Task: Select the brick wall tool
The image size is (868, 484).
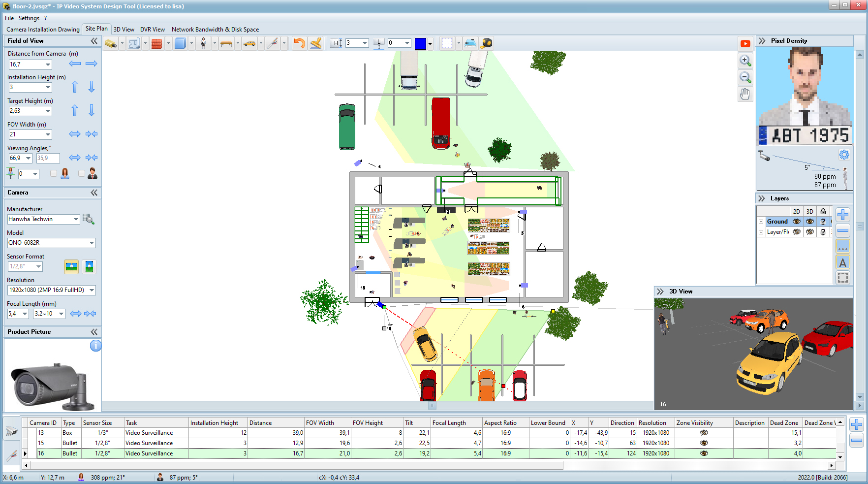Action: point(156,43)
